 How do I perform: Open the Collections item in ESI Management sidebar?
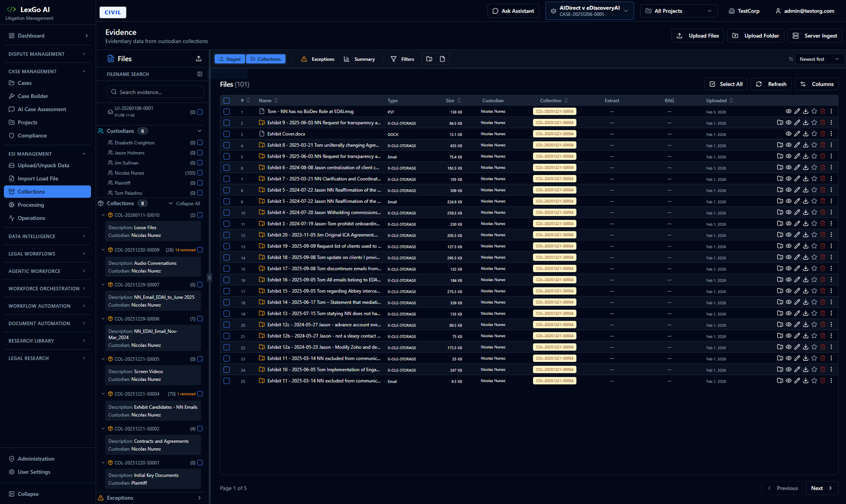tap(47, 192)
